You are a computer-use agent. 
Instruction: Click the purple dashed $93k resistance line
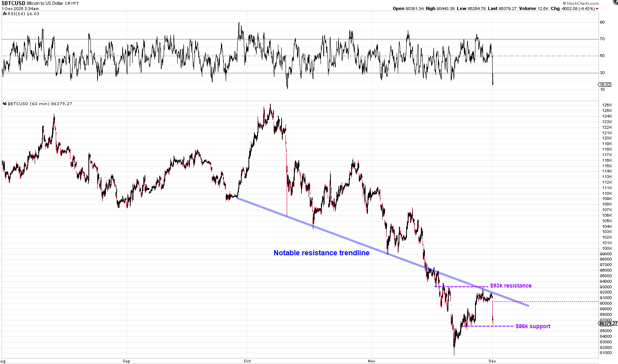pos(458,287)
